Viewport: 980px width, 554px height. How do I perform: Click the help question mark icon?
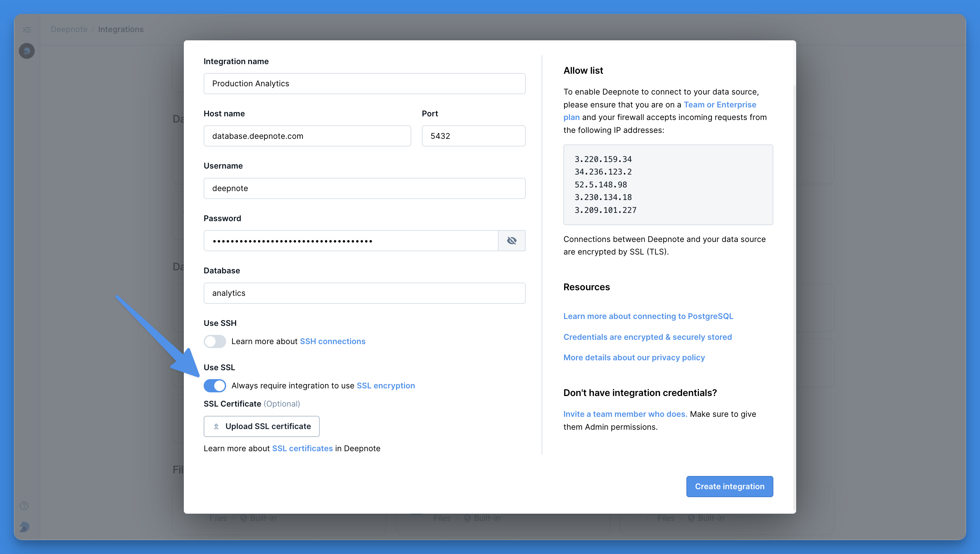(x=24, y=506)
